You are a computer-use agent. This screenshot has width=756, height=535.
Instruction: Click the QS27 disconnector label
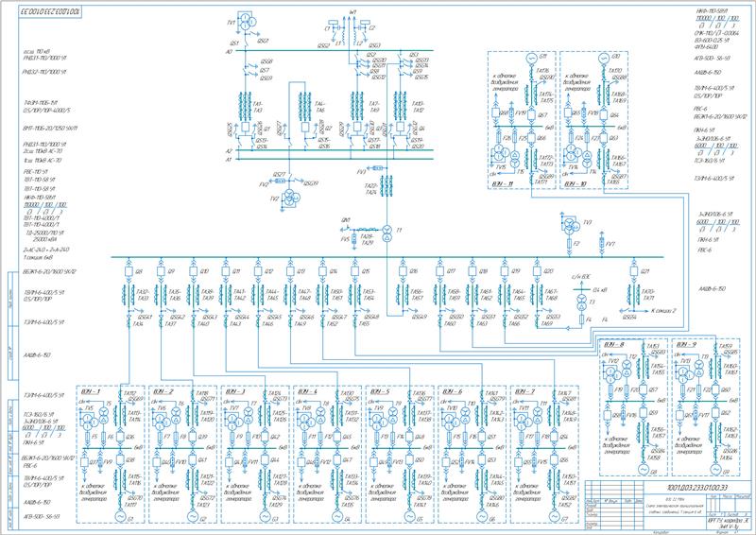pos(280,175)
